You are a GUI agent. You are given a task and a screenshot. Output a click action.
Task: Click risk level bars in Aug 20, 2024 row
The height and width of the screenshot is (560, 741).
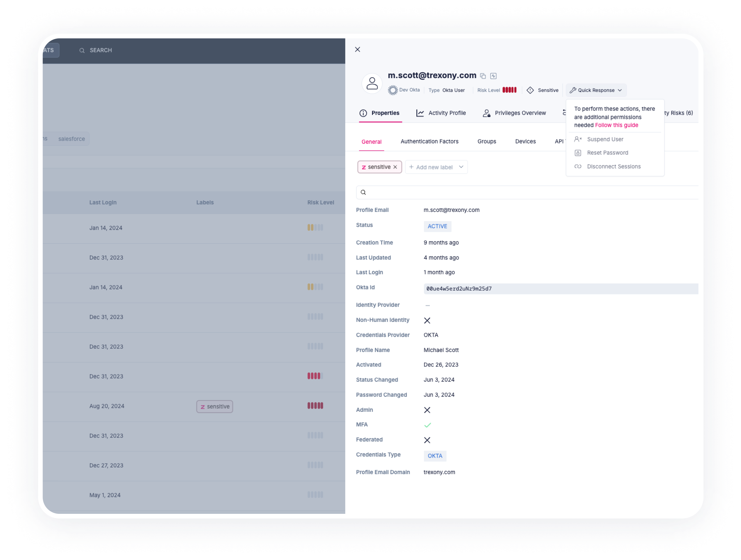tap(315, 406)
